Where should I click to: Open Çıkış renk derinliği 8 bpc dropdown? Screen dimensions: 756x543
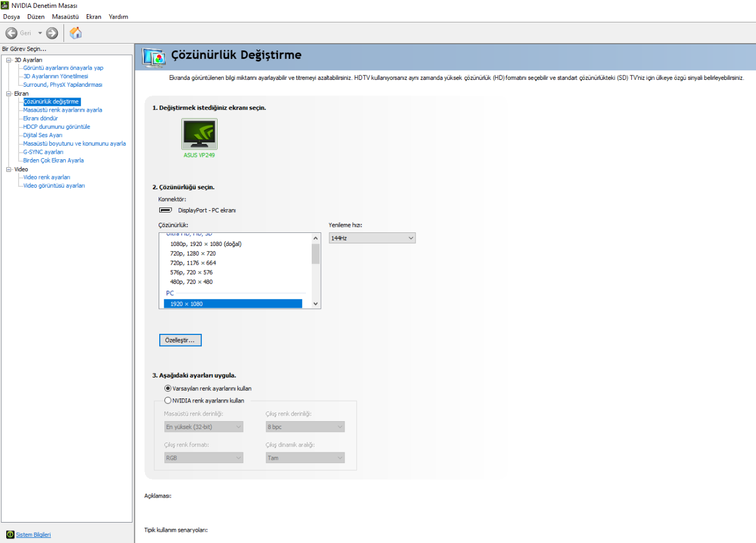point(305,427)
